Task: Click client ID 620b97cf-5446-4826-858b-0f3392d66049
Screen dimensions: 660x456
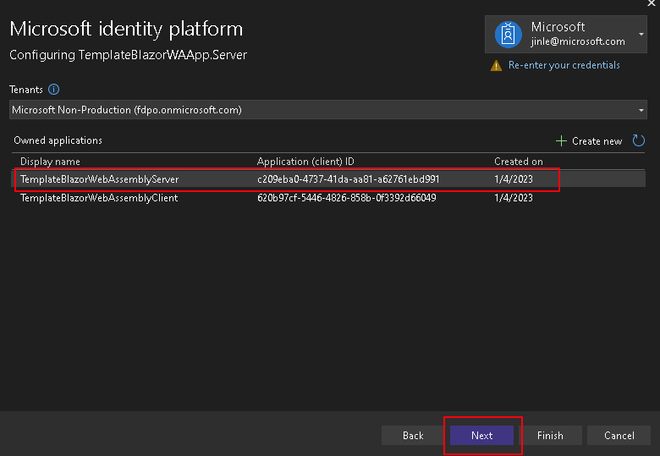Action: click(346, 198)
